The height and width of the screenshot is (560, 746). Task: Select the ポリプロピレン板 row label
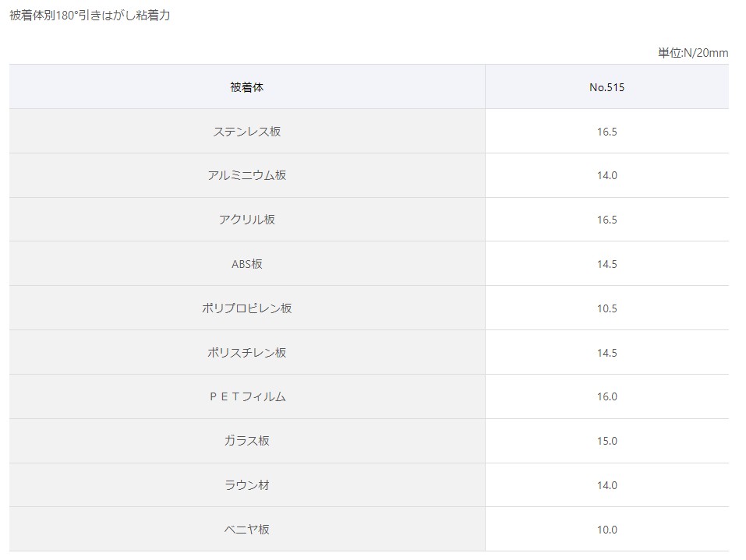click(x=247, y=308)
